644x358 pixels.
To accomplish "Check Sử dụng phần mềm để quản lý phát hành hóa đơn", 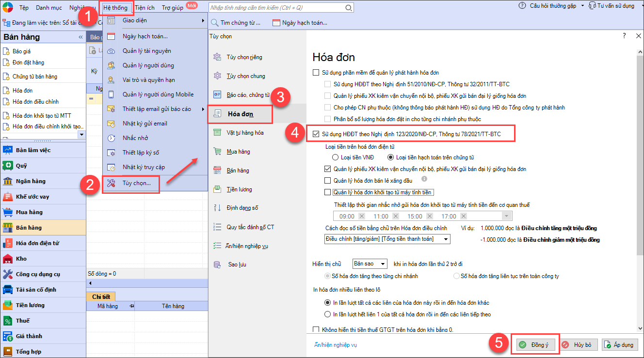I will coord(316,73).
